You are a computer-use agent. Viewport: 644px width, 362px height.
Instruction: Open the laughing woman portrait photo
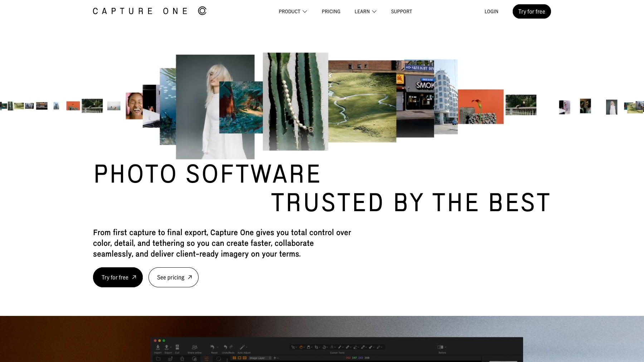point(134,106)
